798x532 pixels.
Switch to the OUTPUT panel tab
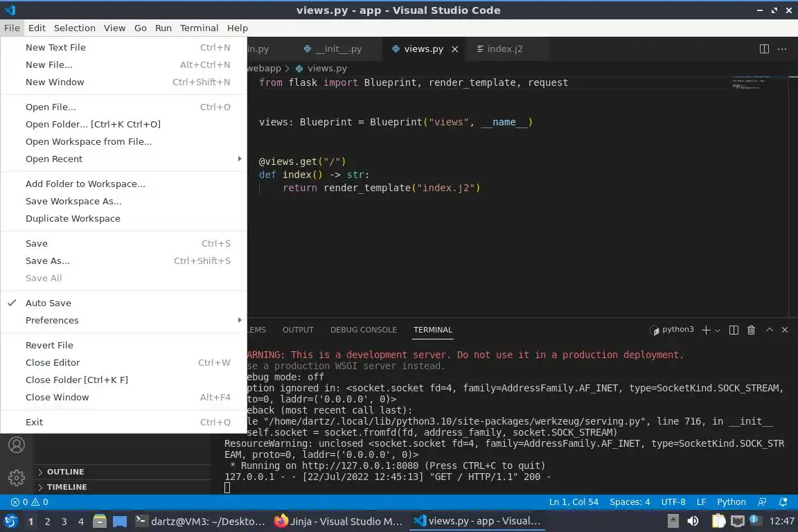pos(299,330)
